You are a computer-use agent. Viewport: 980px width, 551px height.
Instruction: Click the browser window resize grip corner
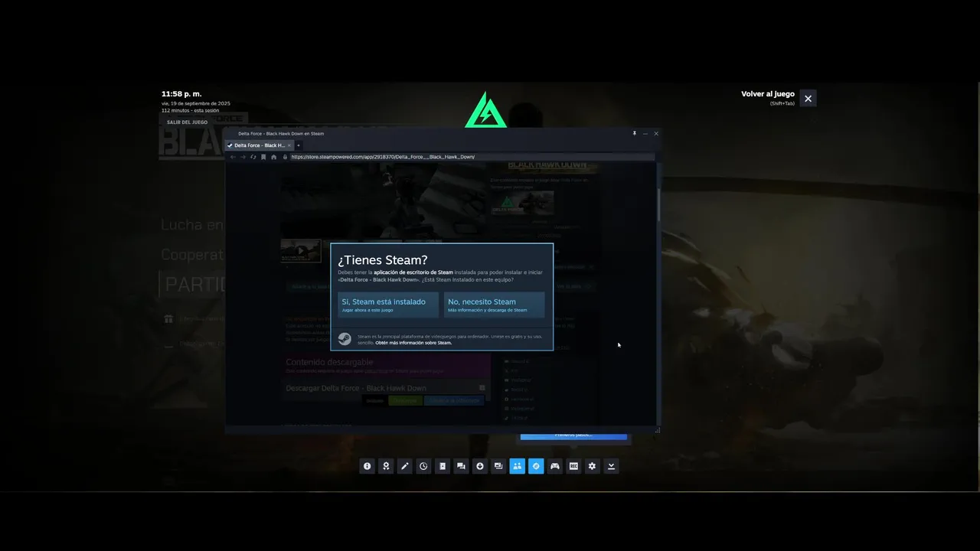coord(657,431)
